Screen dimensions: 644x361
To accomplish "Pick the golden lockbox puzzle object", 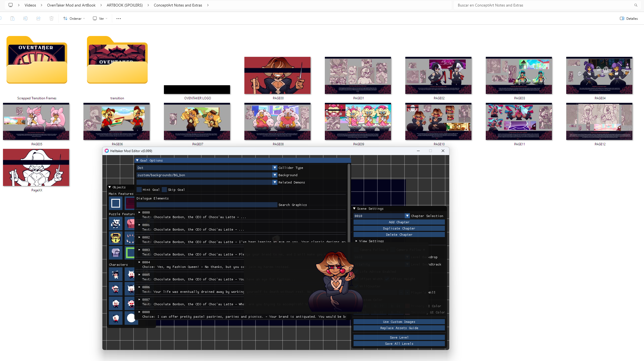I will 116,238.
